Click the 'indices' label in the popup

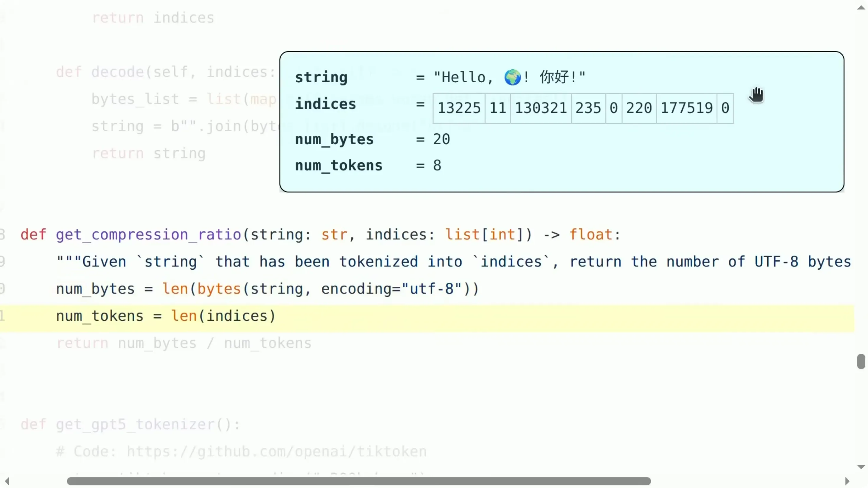tap(325, 104)
